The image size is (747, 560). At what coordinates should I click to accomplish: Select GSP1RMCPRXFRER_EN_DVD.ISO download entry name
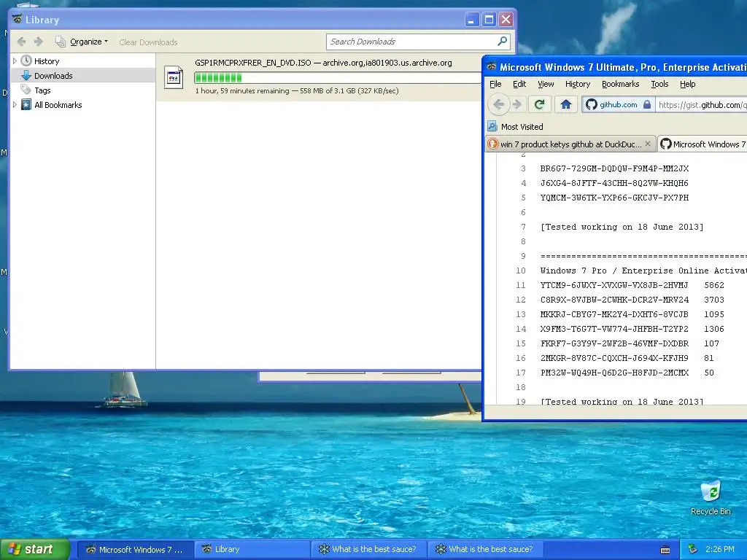pos(253,63)
